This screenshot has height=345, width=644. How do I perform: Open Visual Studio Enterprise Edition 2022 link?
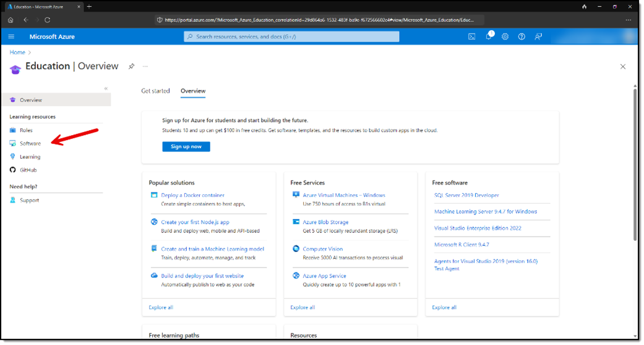pos(478,228)
